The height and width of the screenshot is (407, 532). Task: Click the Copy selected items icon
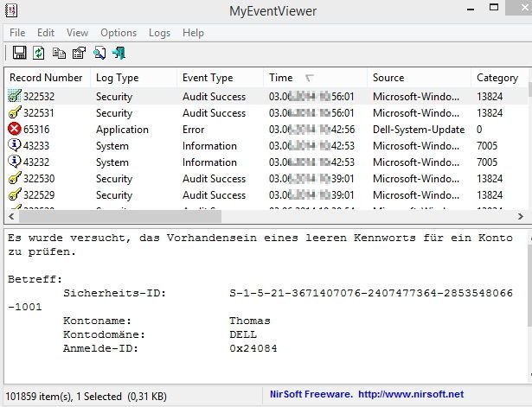tap(59, 53)
